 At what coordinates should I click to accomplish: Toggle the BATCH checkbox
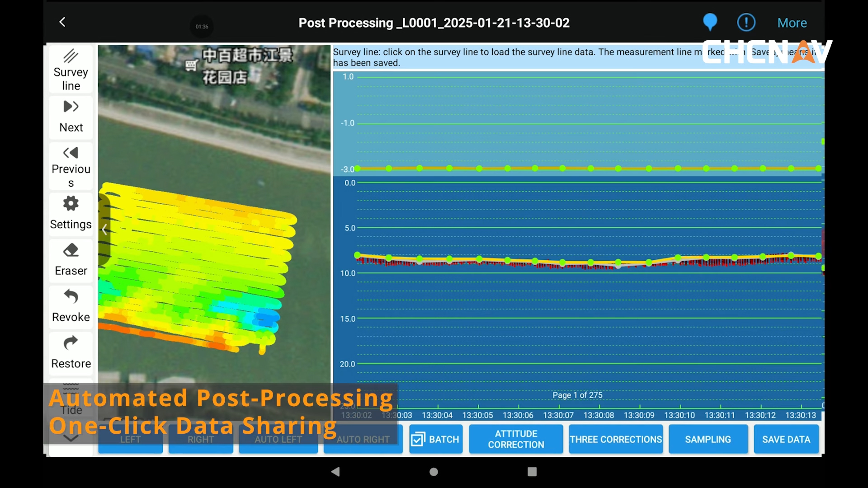click(418, 439)
